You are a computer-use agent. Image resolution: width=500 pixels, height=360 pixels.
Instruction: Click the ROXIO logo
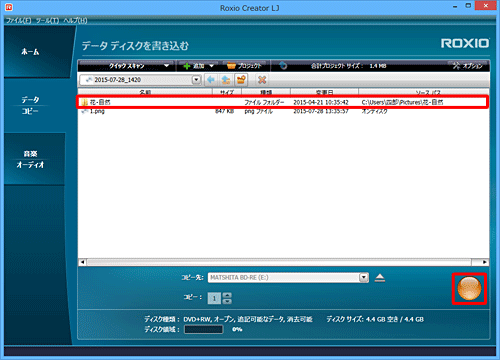click(465, 43)
